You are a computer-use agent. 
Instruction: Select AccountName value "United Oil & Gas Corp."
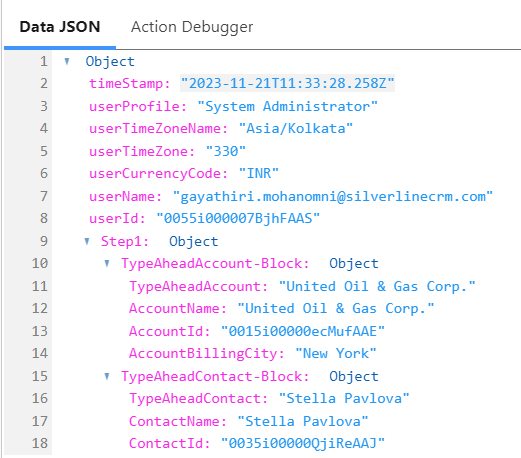[x=336, y=308]
